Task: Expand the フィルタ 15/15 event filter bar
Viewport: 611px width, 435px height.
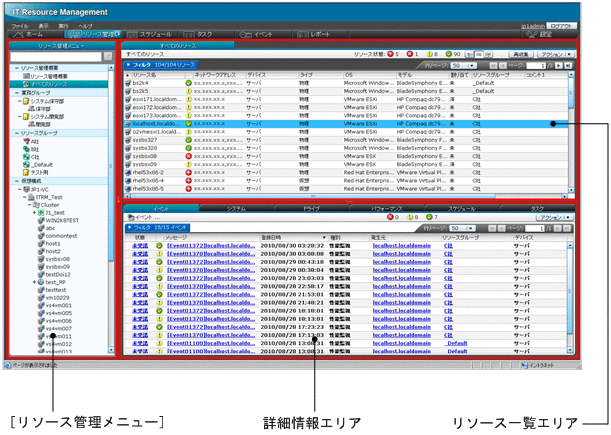Action: coord(157,227)
